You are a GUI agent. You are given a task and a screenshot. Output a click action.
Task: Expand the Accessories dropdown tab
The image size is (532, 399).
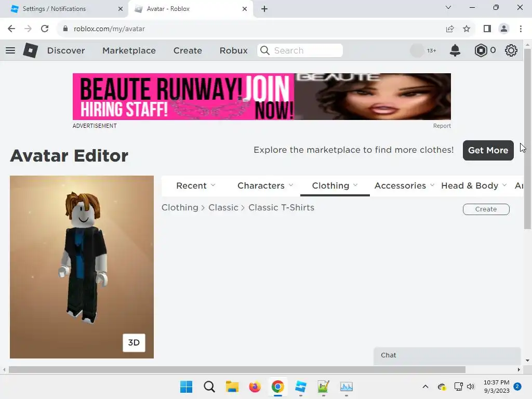pos(404,185)
